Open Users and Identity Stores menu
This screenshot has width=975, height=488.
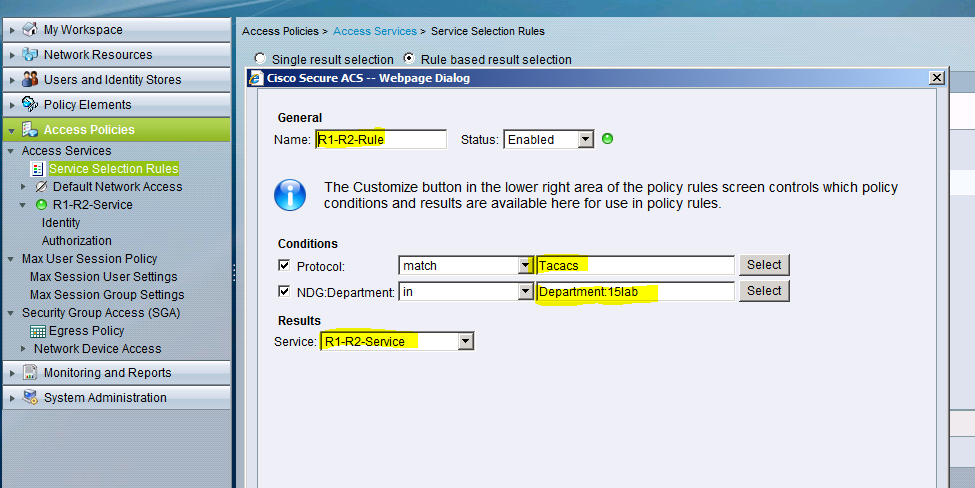117,80
